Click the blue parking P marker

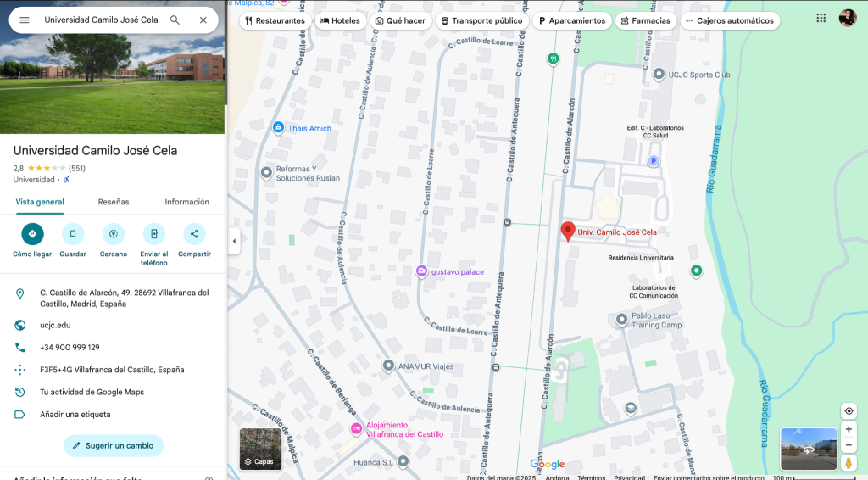coord(654,160)
